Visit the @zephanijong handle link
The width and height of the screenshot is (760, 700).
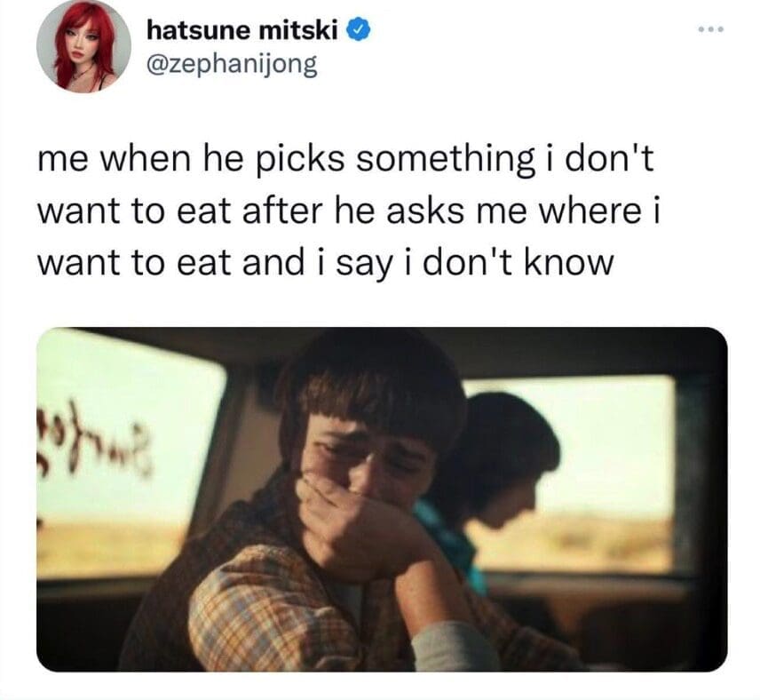(232, 65)
